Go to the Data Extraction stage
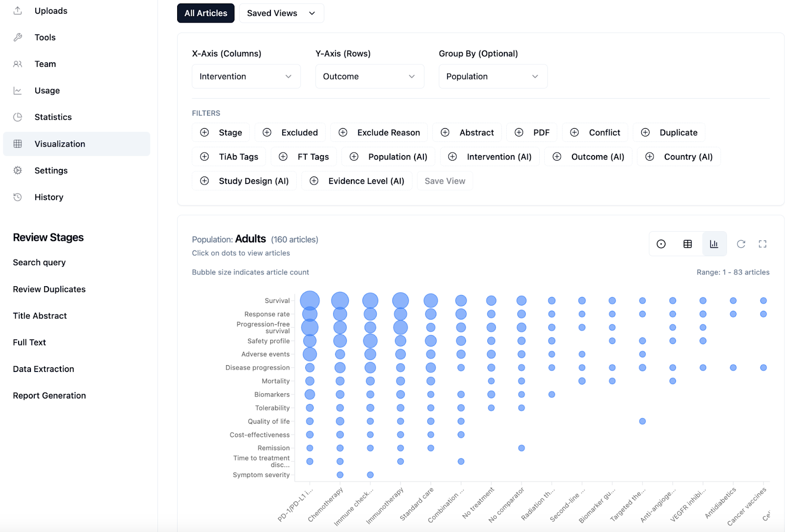Screen dimensions: 785x532 (x=44, y=369)
